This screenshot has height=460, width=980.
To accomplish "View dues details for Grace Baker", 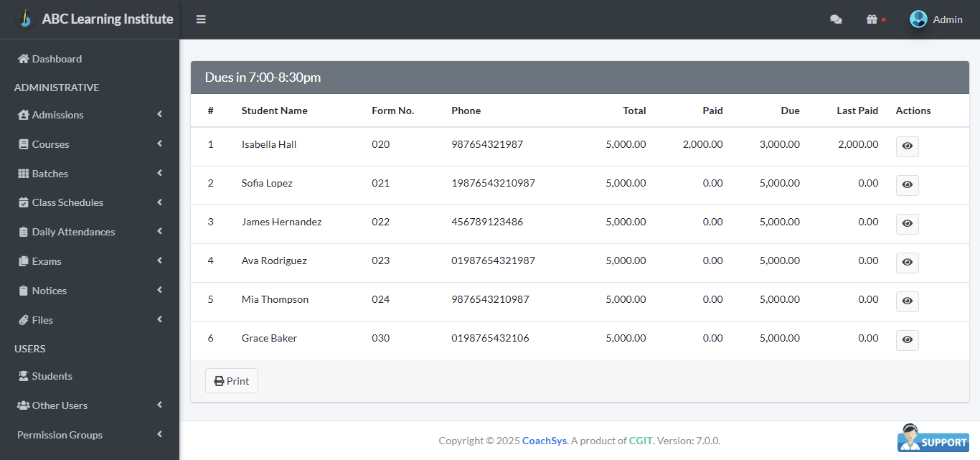I will 907,340.
